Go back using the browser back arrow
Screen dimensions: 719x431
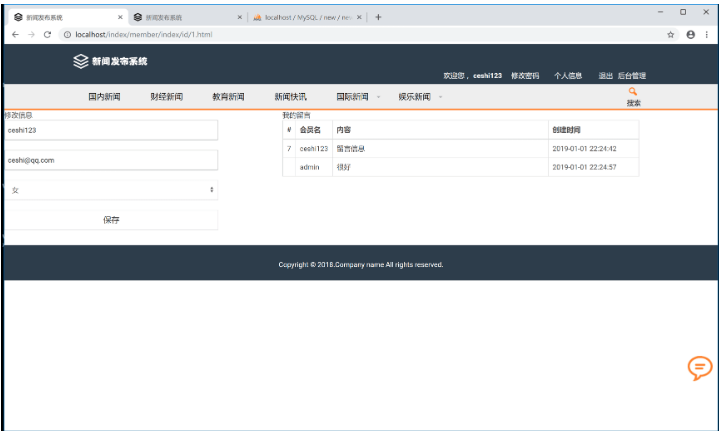point(15,34)
